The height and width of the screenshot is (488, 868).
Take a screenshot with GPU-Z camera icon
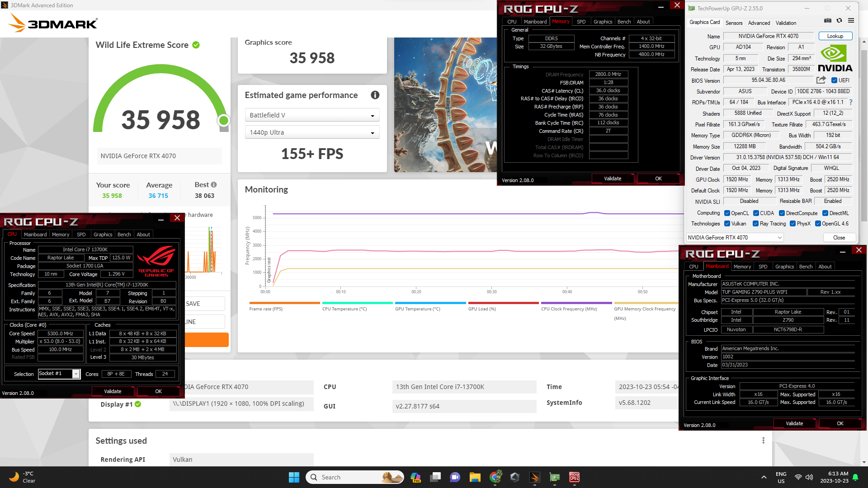tap(827, 21)
